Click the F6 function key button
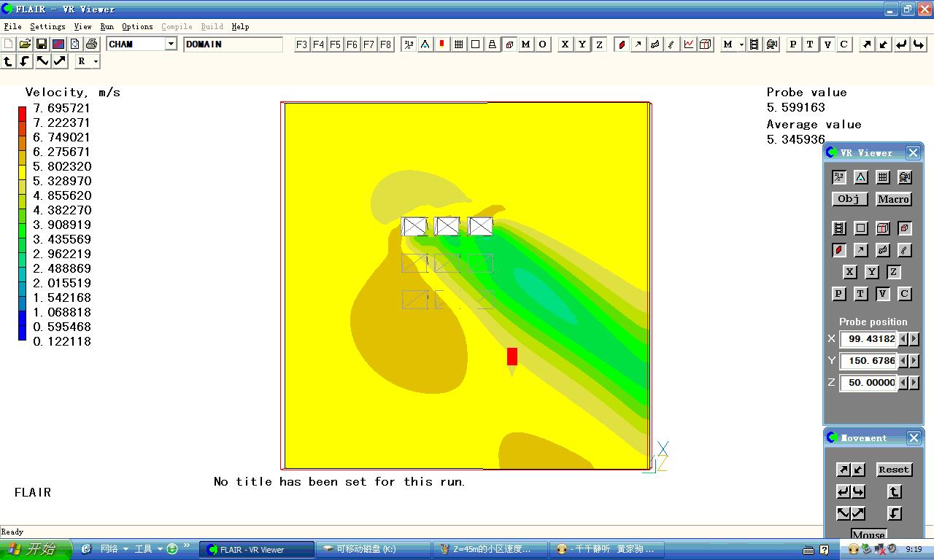 point(352,44)
